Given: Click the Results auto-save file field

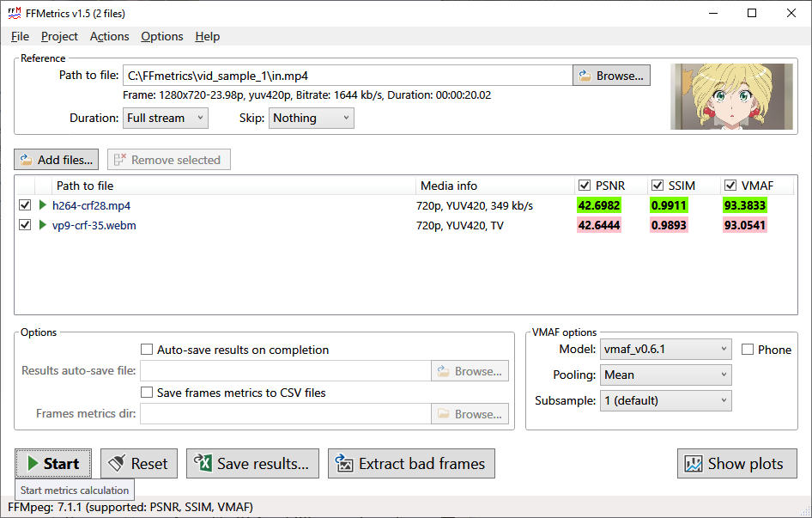Looking at the screenshot, I should [x=285, y=371].
